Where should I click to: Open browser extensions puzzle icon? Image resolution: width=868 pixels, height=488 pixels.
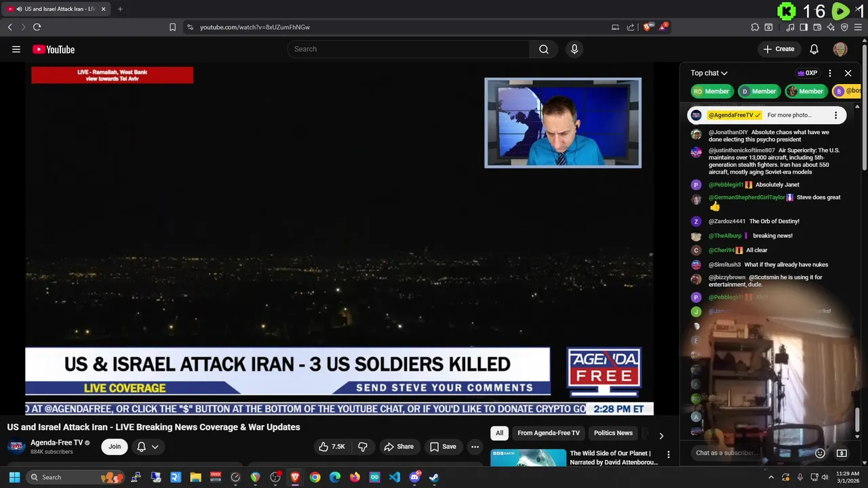pyautogui.click(x=755, y=27)
